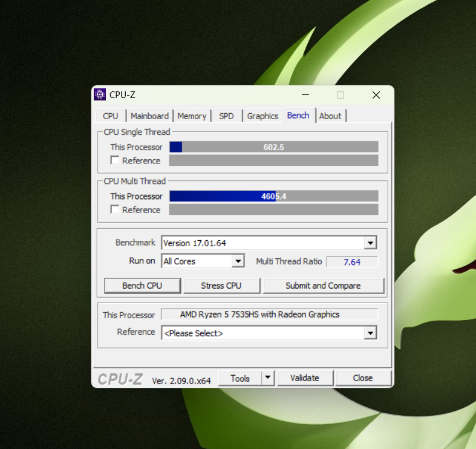Expand the Benchmark version dropdown

(x=370, y=243)
